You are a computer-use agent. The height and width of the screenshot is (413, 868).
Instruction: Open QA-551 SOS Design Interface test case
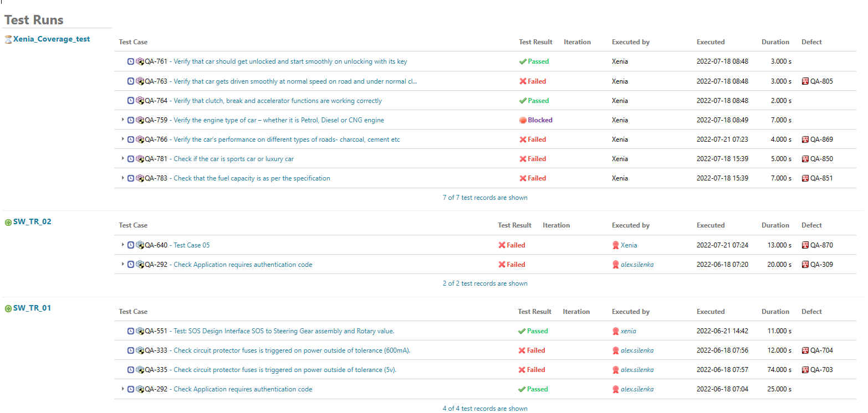284,331
